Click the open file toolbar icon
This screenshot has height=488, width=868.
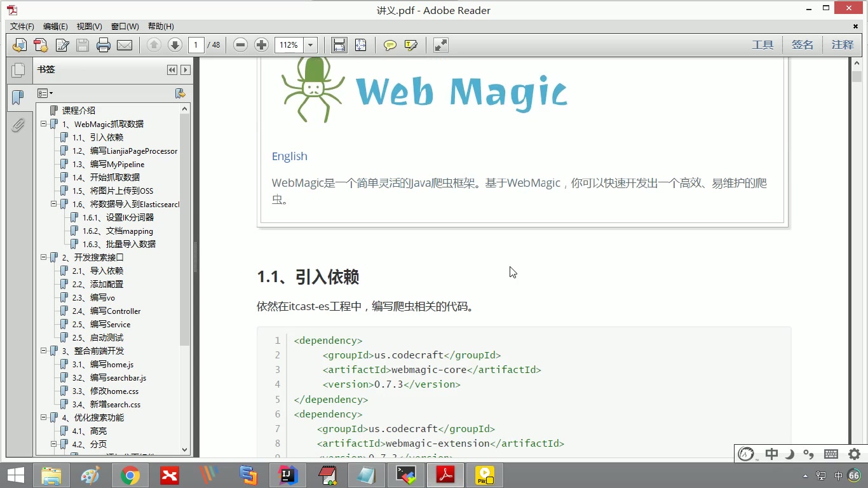20,45
